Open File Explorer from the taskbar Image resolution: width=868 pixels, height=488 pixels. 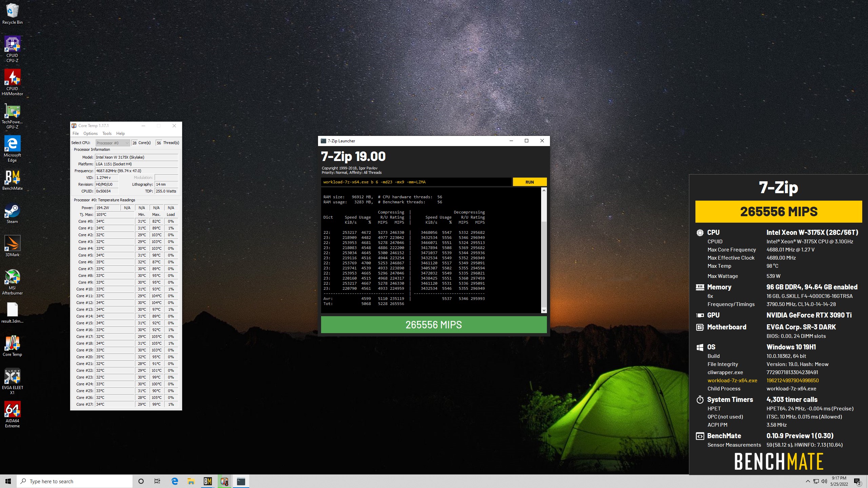click(x=191, y=481)
